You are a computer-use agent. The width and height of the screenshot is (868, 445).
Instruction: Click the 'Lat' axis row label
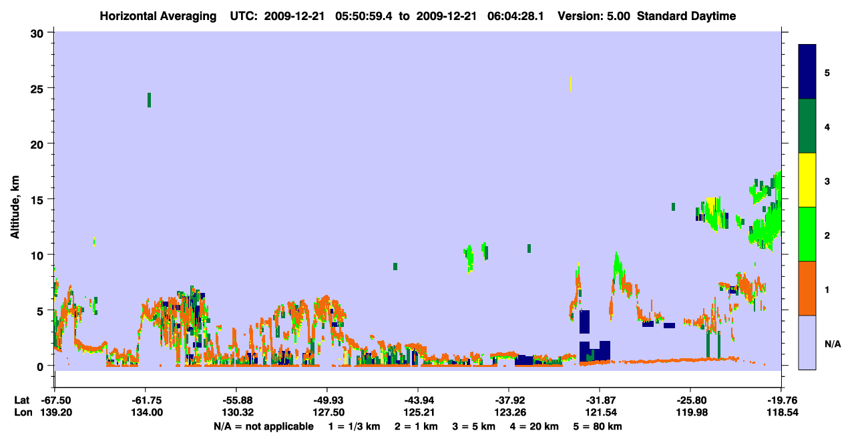pyautogui.click(x=22, y=400)
